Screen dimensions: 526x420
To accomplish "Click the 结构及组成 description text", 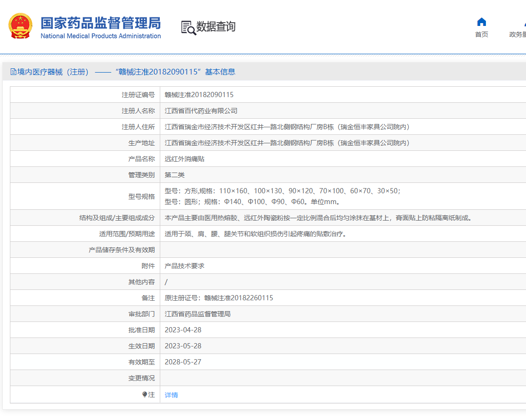I will 319,218.
